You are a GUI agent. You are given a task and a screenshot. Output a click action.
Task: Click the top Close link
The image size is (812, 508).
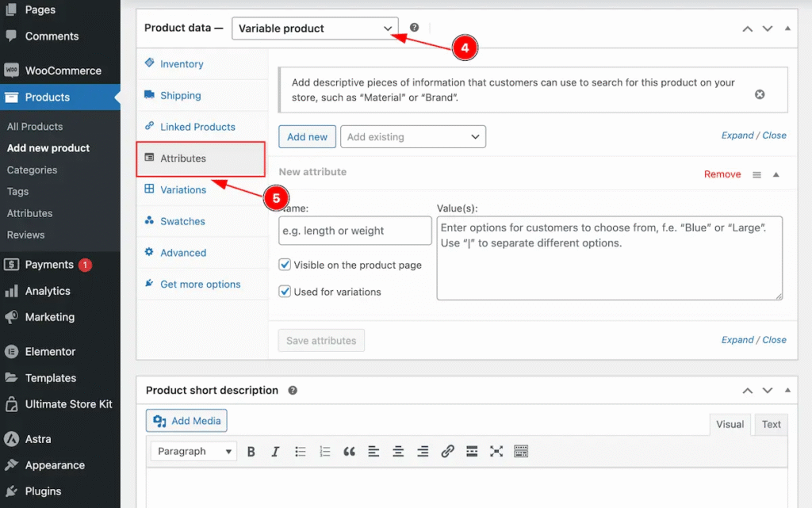click(x=774, y=136)
